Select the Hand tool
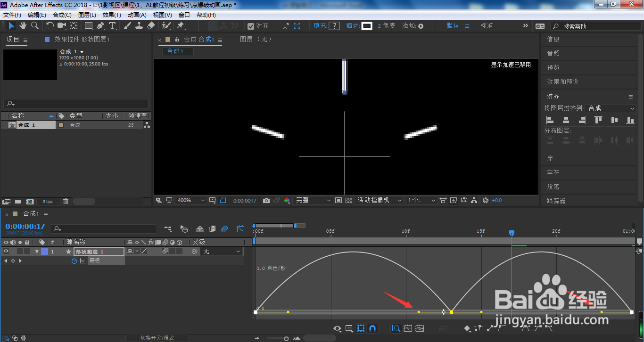The image size is (644, 342). (23, 25)
